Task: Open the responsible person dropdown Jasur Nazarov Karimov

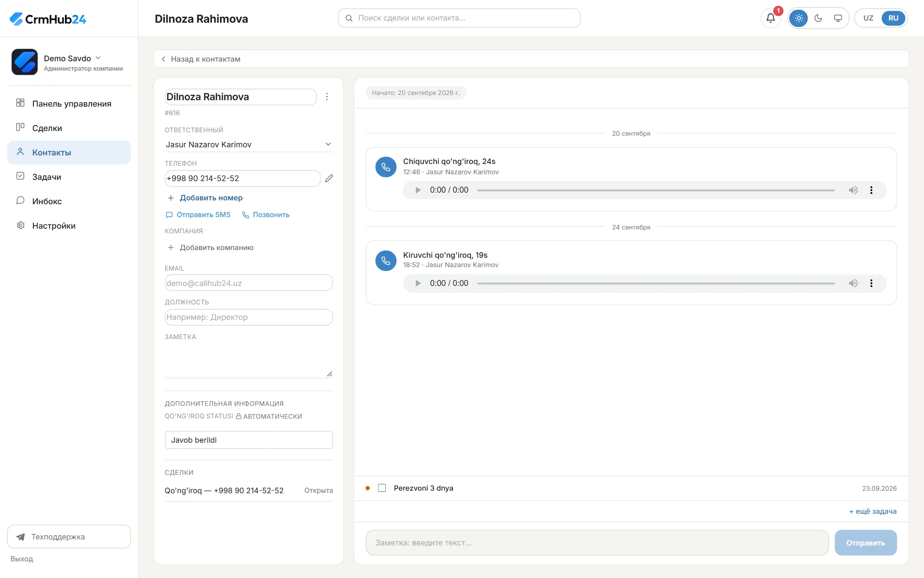Action: 249,145
